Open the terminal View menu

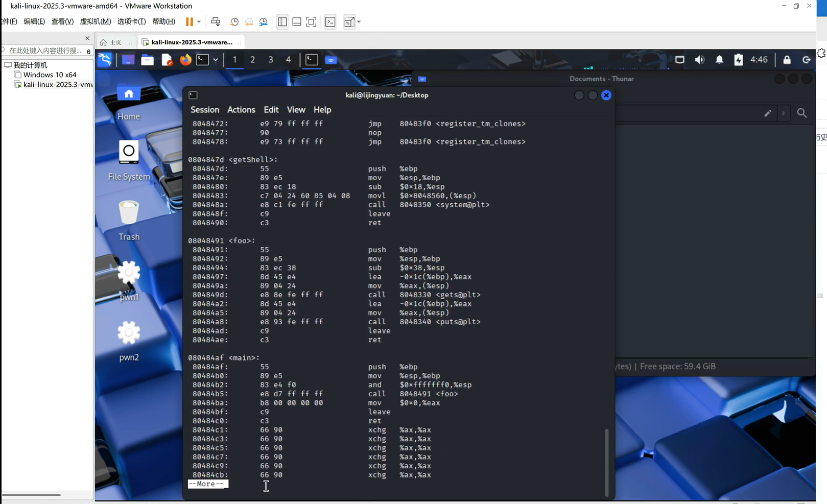click(296, 110)
